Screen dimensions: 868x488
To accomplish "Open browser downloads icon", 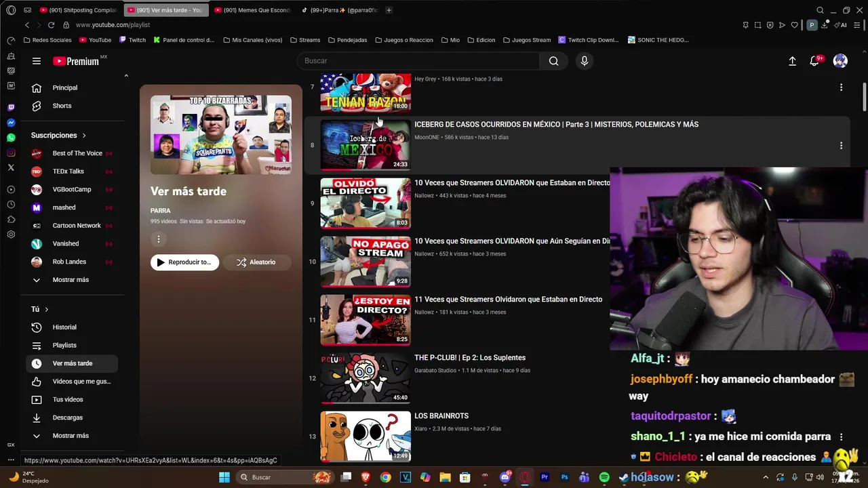I will (825, 25).
